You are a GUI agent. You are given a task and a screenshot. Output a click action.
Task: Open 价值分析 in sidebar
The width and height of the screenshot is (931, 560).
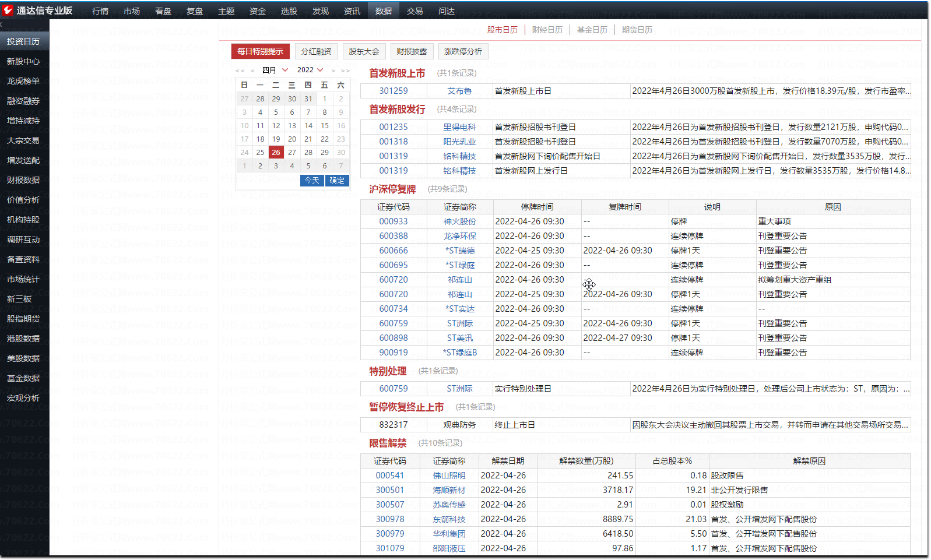pos(24,200)
